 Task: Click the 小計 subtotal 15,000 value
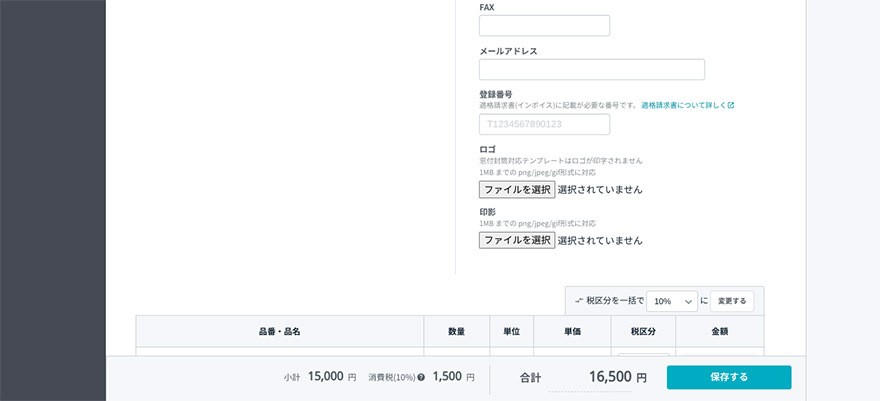326,378
